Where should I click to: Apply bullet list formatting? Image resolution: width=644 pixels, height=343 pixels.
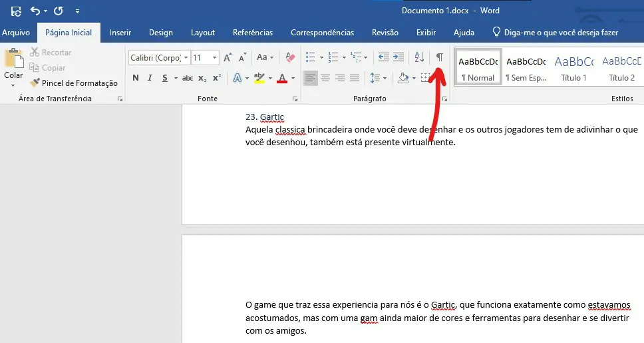coord(311,57)
